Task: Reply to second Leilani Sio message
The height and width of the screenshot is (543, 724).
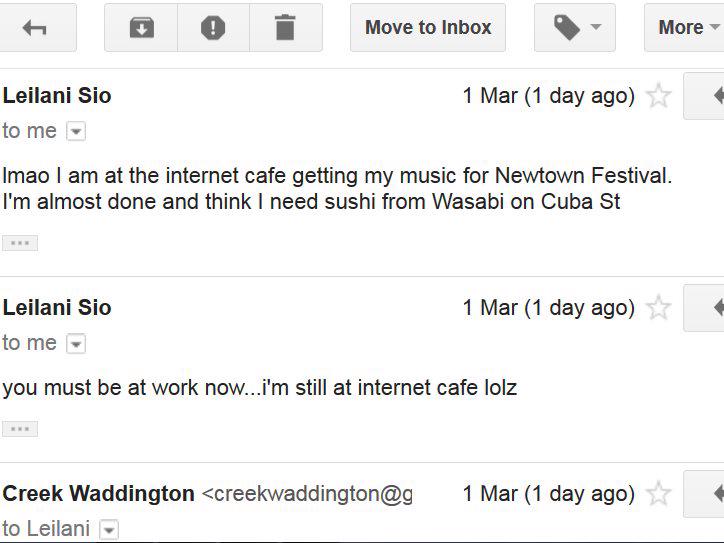Action: (x=708, y=308)
